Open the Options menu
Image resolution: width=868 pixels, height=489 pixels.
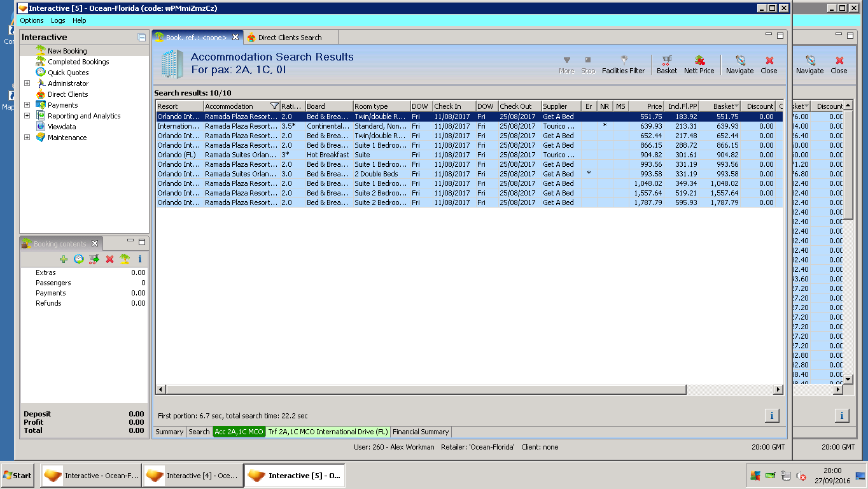pos(32,20)
